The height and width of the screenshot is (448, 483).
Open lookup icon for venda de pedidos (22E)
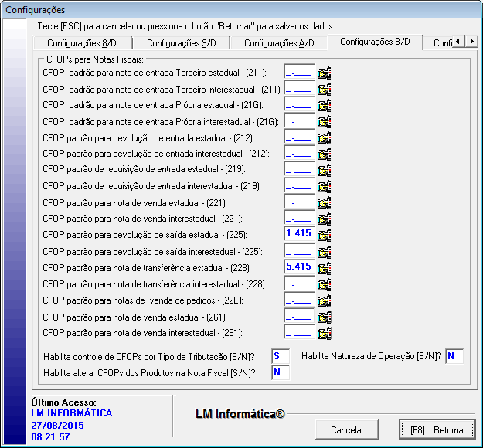pos(324,300)
